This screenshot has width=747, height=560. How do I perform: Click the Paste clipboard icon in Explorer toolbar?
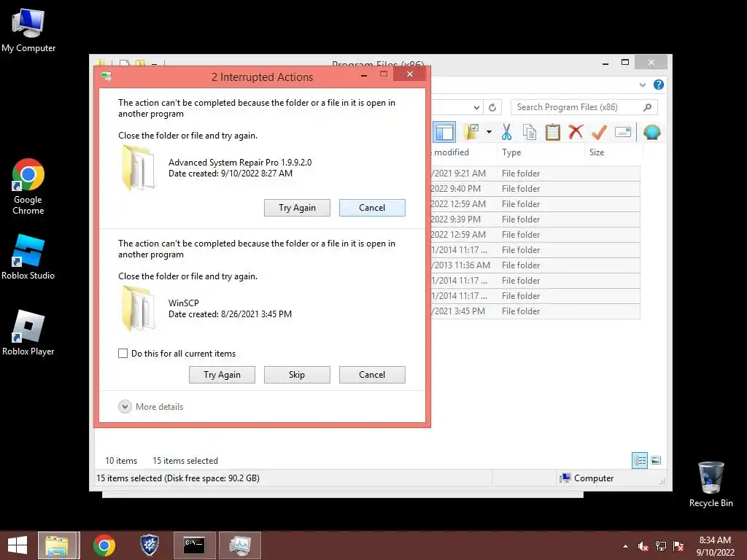pos(553,132)
